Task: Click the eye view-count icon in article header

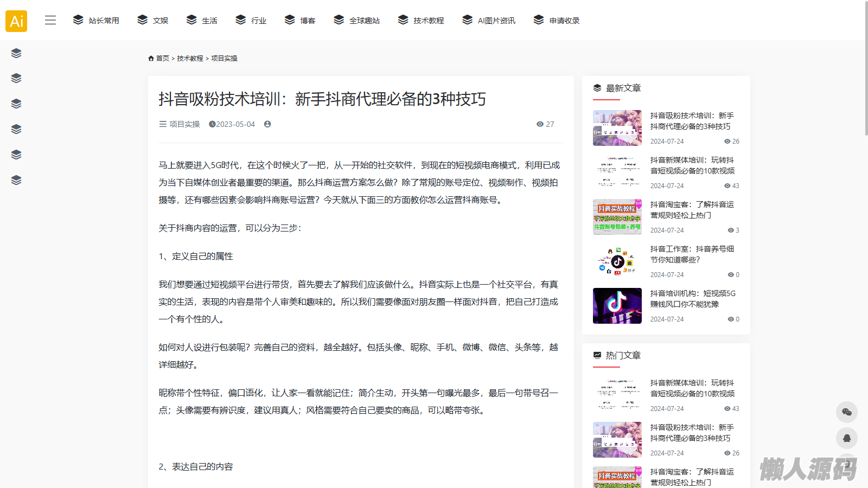Action: click(x=540, y=124)
